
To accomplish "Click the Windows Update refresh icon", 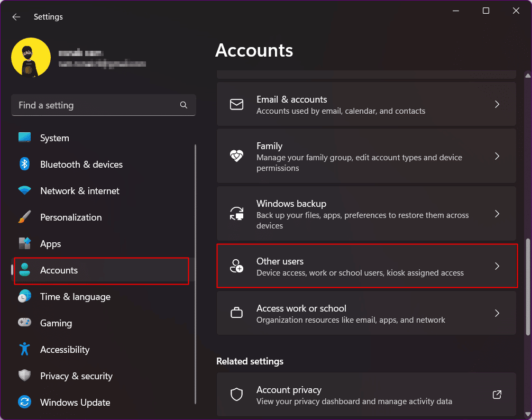I will click(24, 402).
